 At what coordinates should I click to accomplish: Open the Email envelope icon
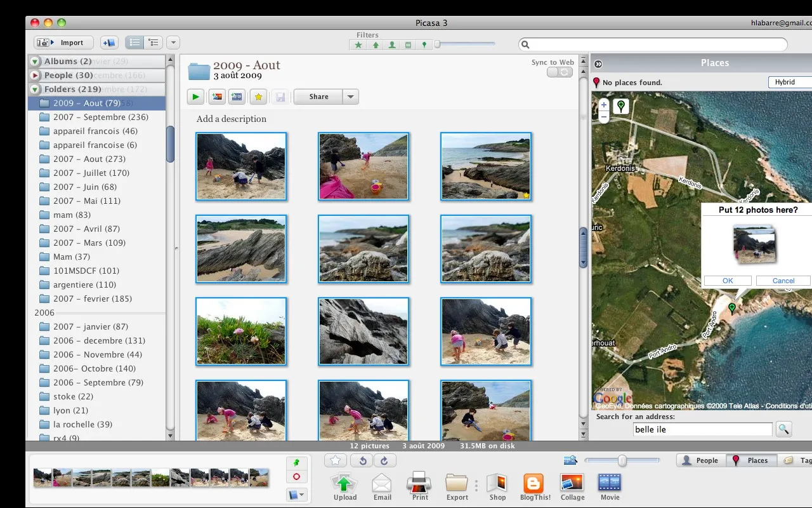[382, 483]
